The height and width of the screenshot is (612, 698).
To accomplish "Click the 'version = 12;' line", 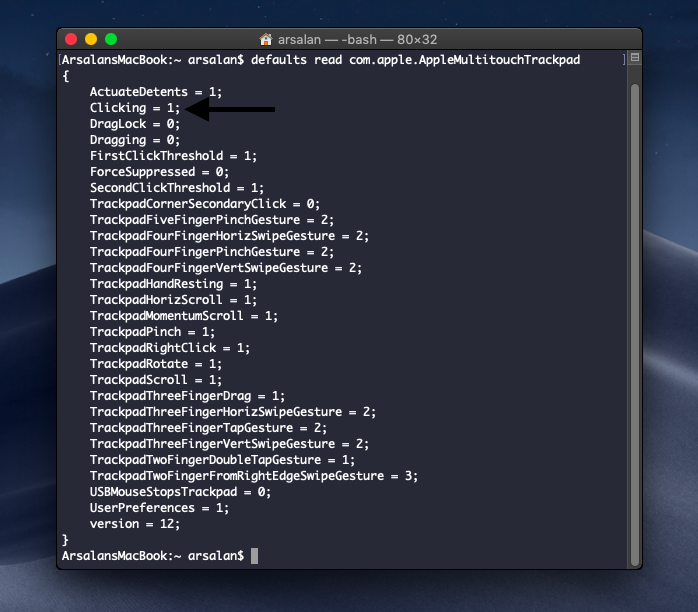I will pyautogui.click(x=135, y=524).
